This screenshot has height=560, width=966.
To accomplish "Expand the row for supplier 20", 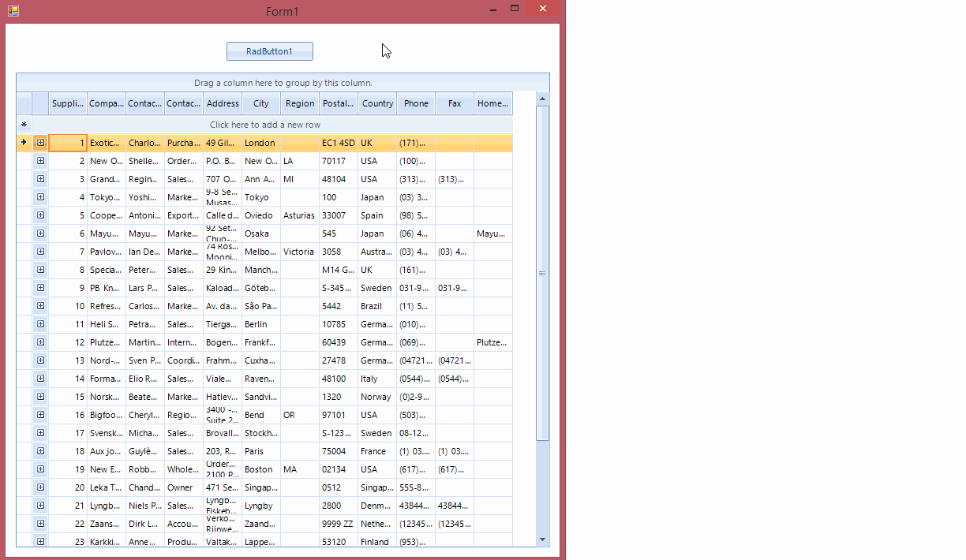I will coord(40,487).
